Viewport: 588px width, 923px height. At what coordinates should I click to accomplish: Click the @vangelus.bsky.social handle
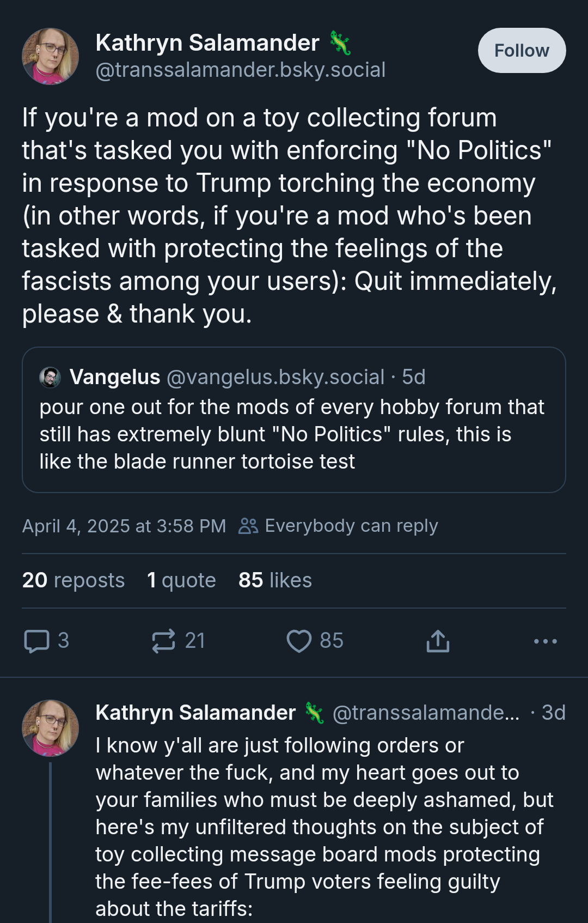tap(275, 377)
